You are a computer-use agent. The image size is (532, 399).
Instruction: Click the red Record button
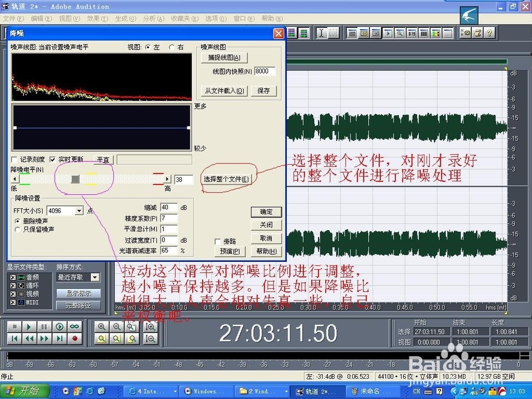[x=74, y=338]
